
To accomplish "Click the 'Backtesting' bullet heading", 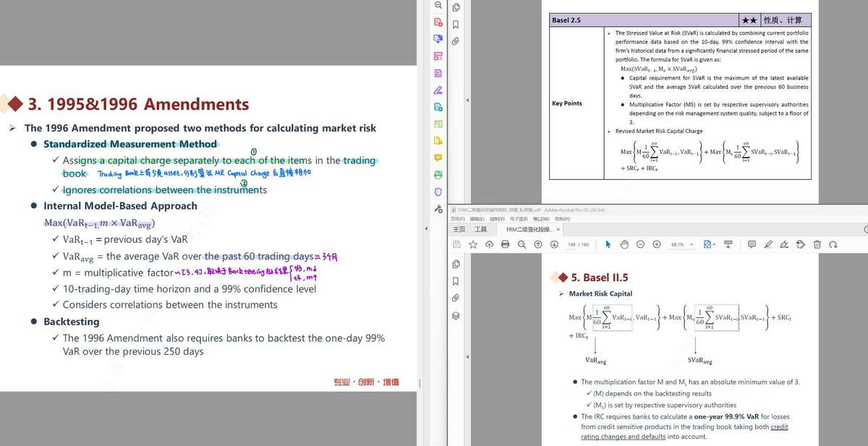I will click(72, 322).
